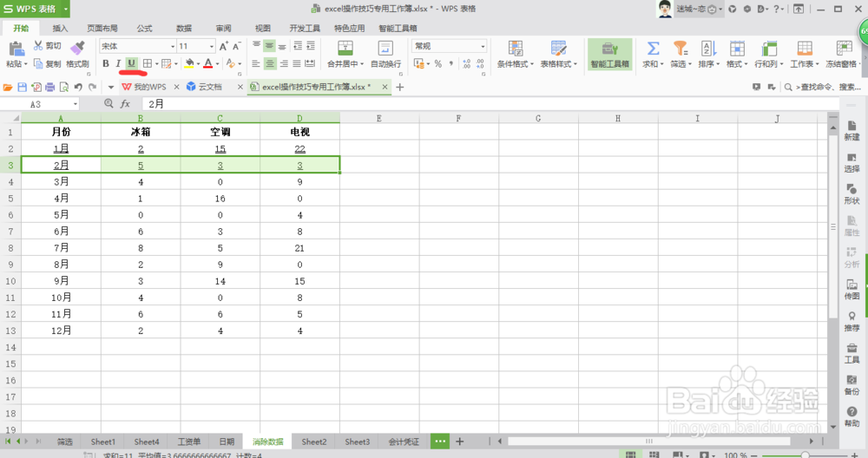This screenshot has height=458, width=868.
Task: Open the 插入 (Insert) ribbon tab
Action: (60, 29)
